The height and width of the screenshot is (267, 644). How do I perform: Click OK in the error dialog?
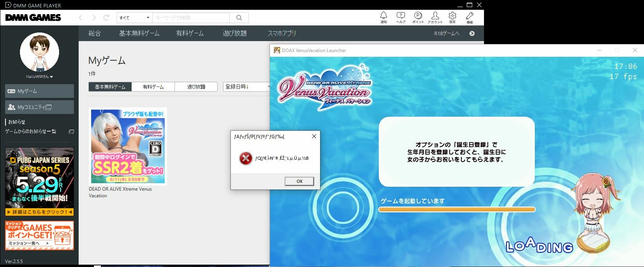pyautogui.click(x=299, y=181)
